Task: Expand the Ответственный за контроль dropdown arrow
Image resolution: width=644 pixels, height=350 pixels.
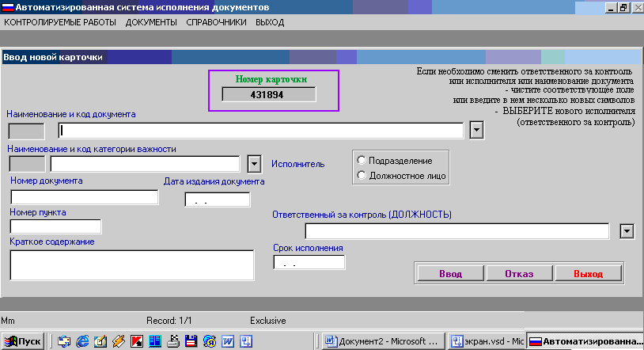Action: [627, 231]
